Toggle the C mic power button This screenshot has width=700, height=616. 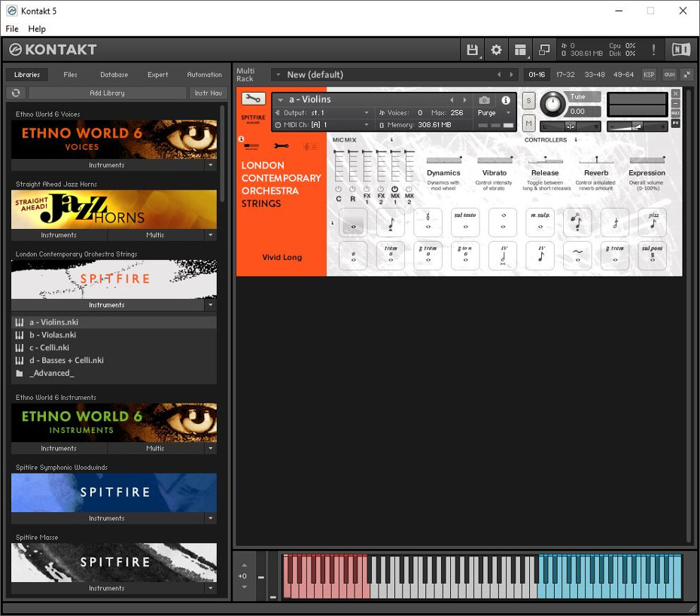pos(339,189)
